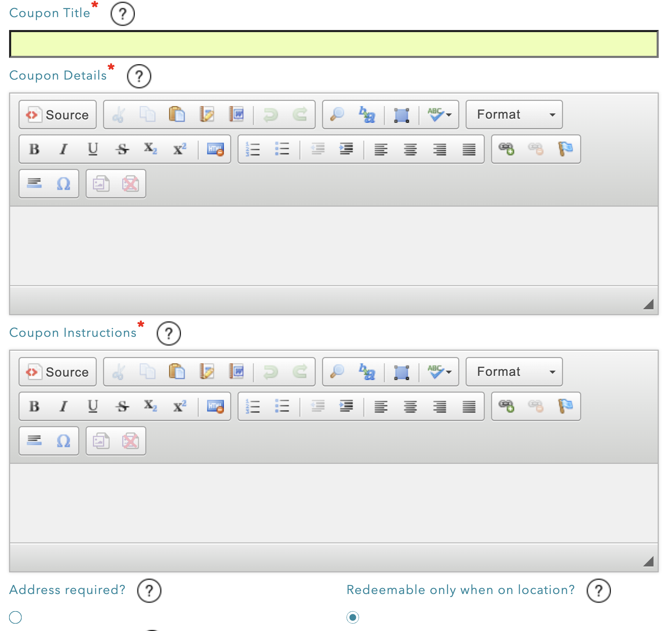Insert numbered list in Coupon Details editor
This screenshot has width=672, height=631.
click(x=253, y=149)
